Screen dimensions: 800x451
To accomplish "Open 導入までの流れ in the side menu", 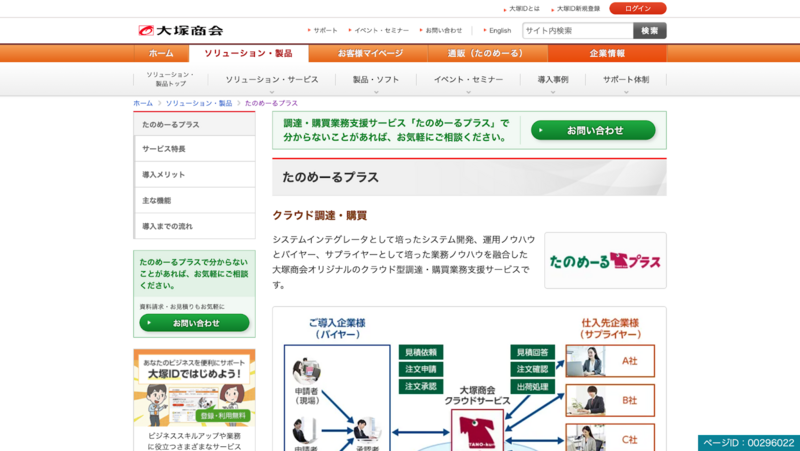I will 194,226.
